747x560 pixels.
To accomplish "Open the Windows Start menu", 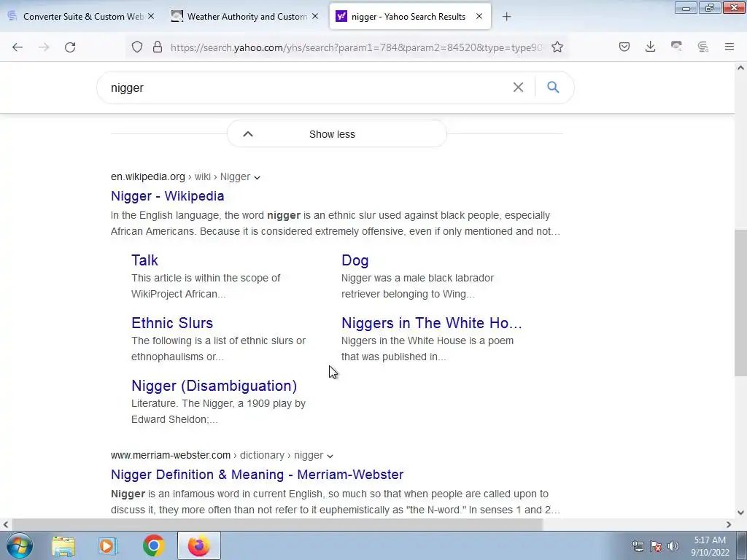I will [20, 545].
